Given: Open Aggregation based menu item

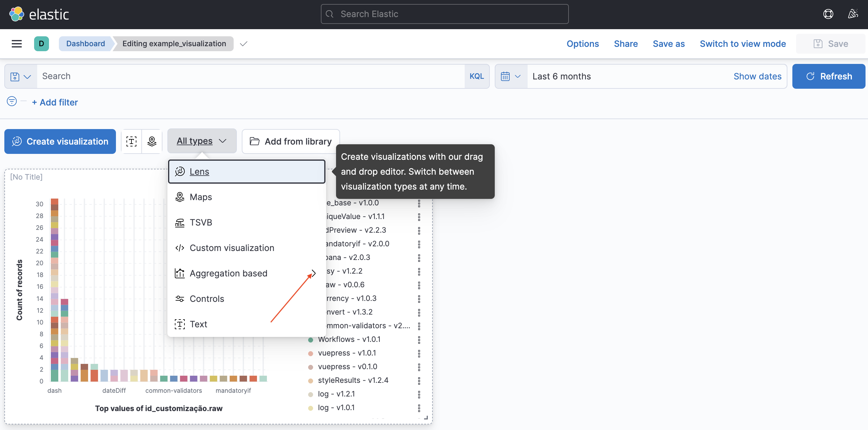Looking at the screenshot, I should (247, 273).
